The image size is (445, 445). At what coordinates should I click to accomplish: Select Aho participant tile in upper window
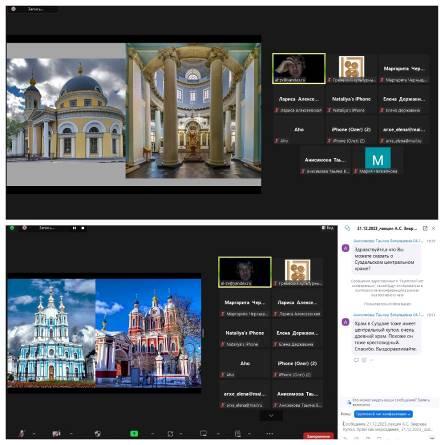pos(299,130)
